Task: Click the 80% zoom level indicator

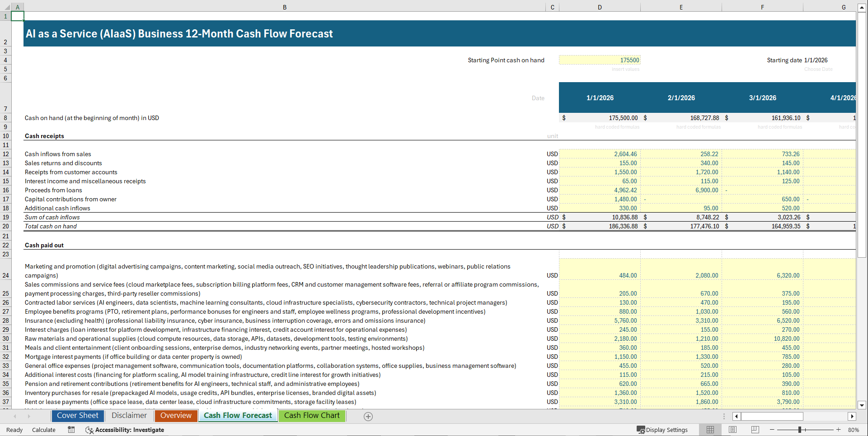Action: (x=854, y=430)
